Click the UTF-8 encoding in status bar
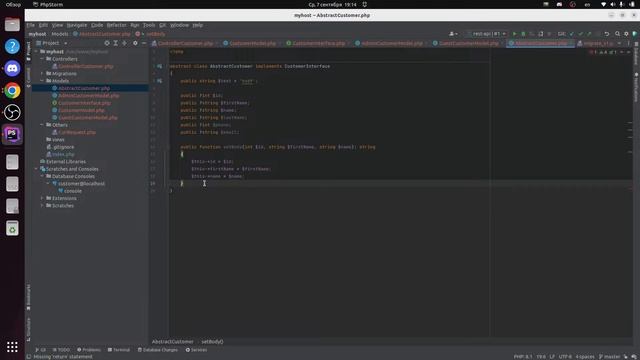Viewport: 640px width, 360px height. coord(565,357)
